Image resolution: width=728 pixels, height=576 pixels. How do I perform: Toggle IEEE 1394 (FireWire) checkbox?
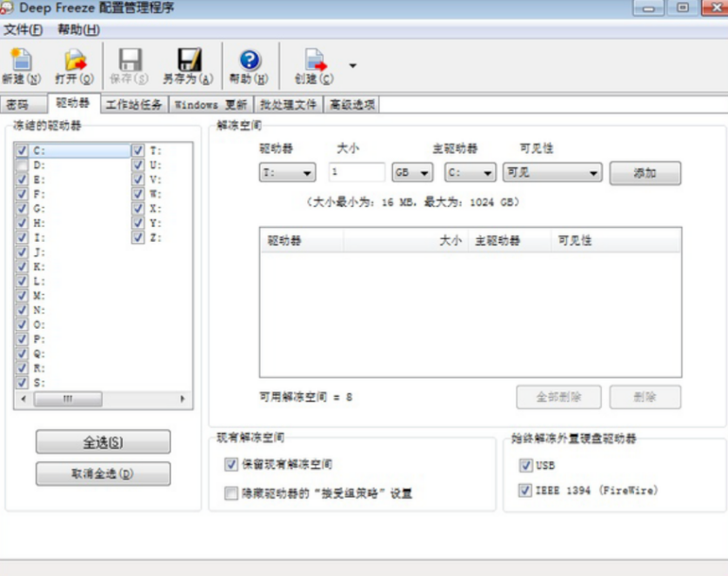[x=525, y=490]
